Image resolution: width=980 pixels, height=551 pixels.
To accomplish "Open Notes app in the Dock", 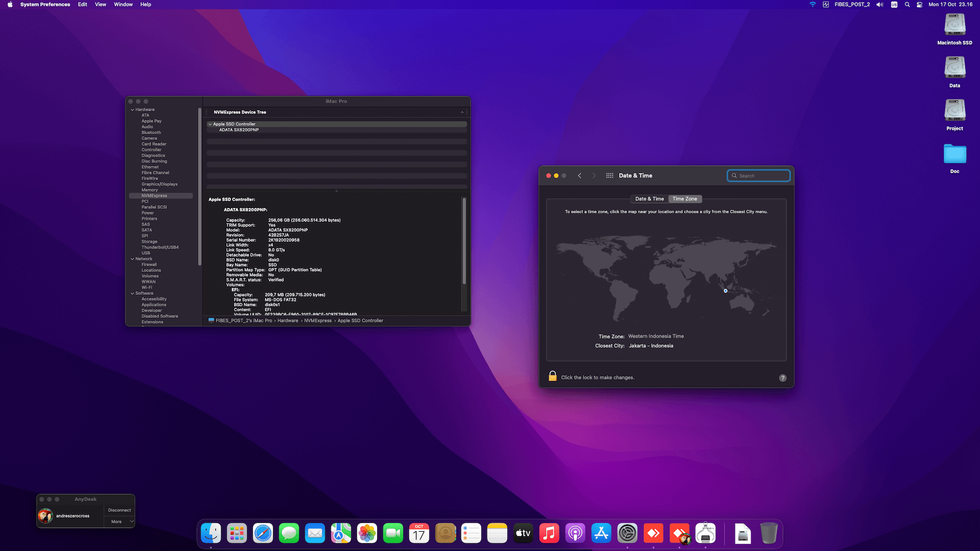I will click(x=497, y=533).
